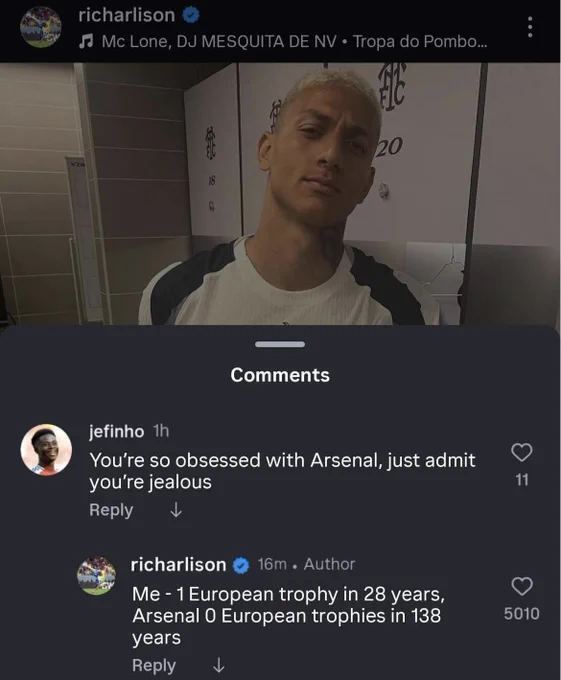This screenshot has width=561, height=680.
Task: Expand replies arrow under jefinho's comment
Action: tap(176, 510)
